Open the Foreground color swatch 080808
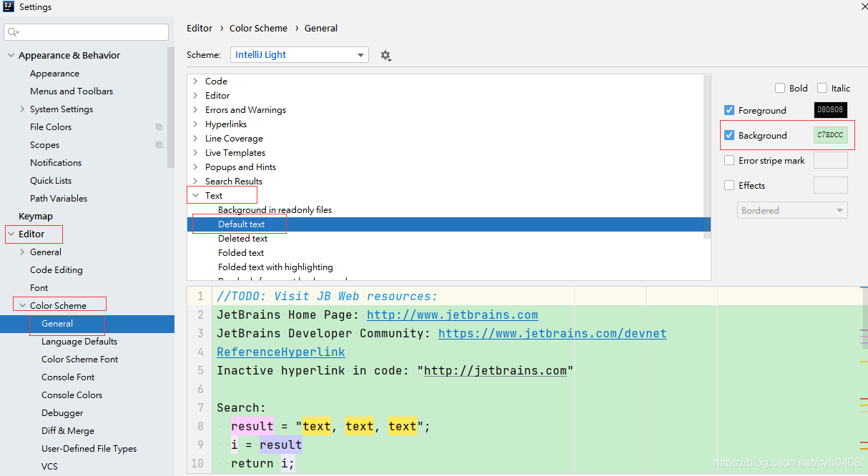Image resolution: width=868 pixels, height=476 pixels. pos(831,110)
